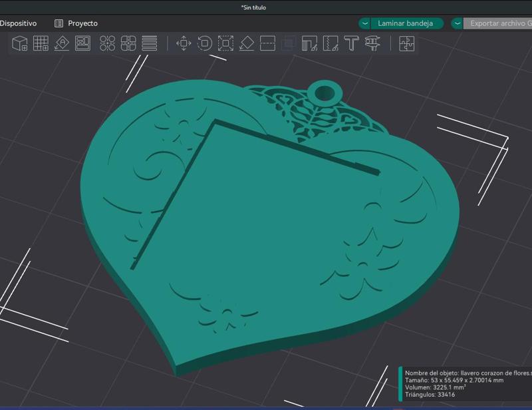Viewport: 532px width, 410px height.
Task: Add a new plate with the grid icon
Action: (x=41, y=43)
